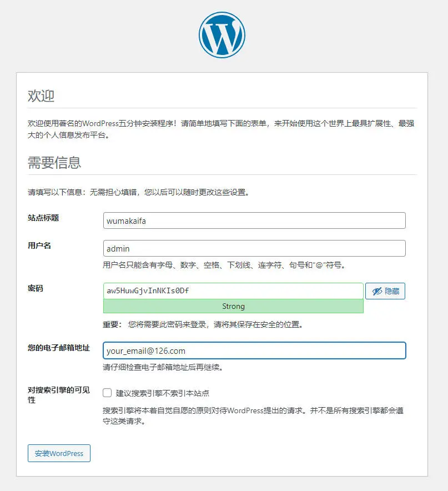Click the 您的电子邮箱地址 label
The image size is (448, 491).
click(x=58, y=348)
